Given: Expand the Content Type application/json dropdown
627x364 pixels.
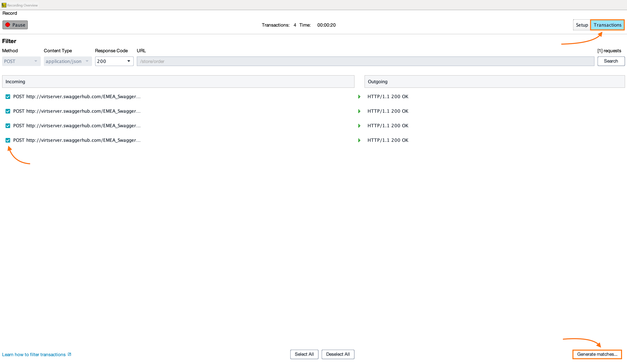Looking at the screenshot, I should click(67, 61).
